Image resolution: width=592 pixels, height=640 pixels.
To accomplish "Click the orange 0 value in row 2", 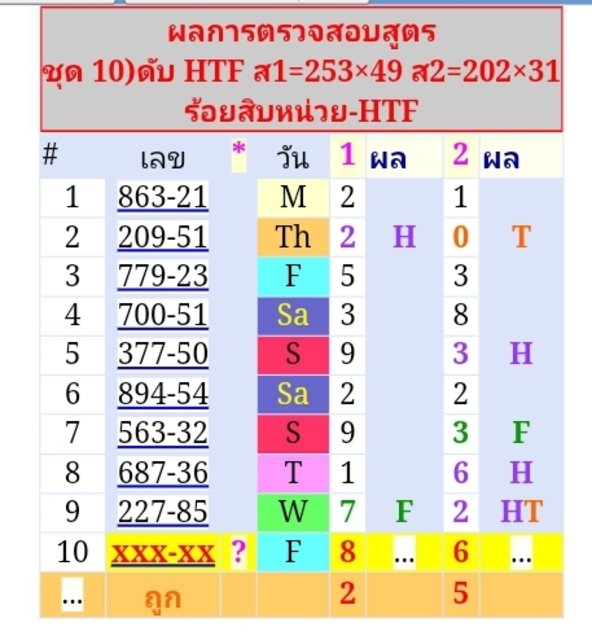I will [x=461, y=237].
